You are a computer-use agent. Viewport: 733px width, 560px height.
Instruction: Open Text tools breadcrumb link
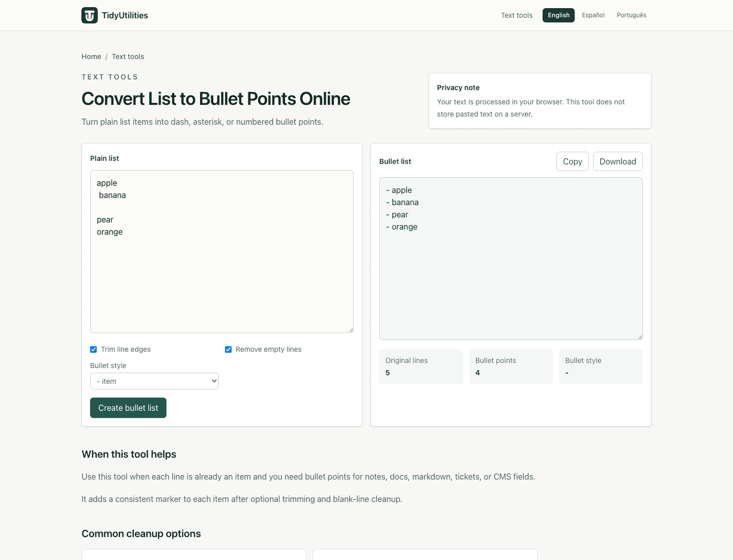coord(128,57)
